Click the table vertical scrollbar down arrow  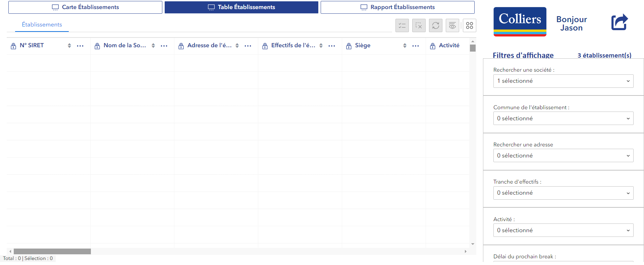[x=473, y=244]
